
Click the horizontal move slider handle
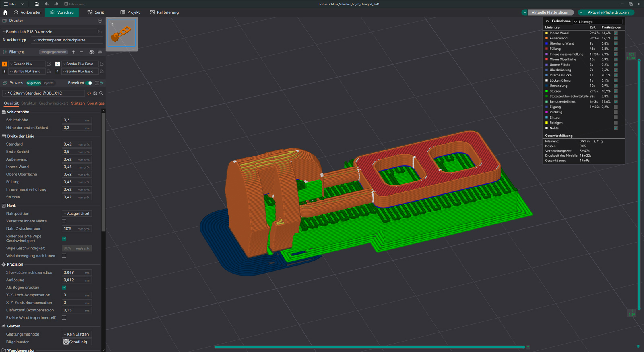[523, 347]
